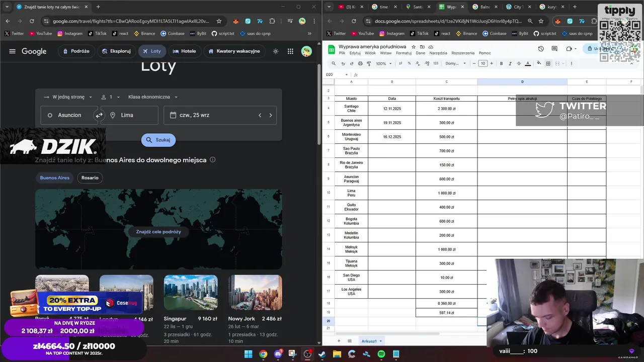Open Steam from the Windows taskbar
644x362 pixels.
point(322,354)
